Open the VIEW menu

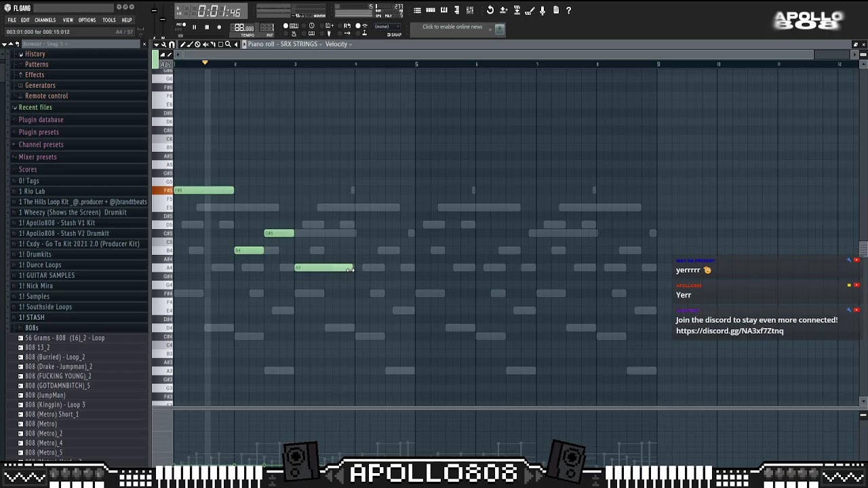68,20
